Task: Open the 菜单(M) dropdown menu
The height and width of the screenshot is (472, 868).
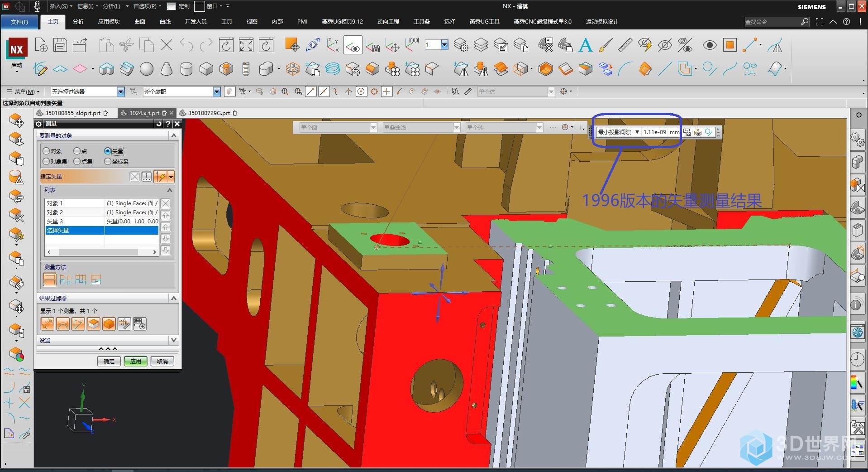Action: click(24, 92)
